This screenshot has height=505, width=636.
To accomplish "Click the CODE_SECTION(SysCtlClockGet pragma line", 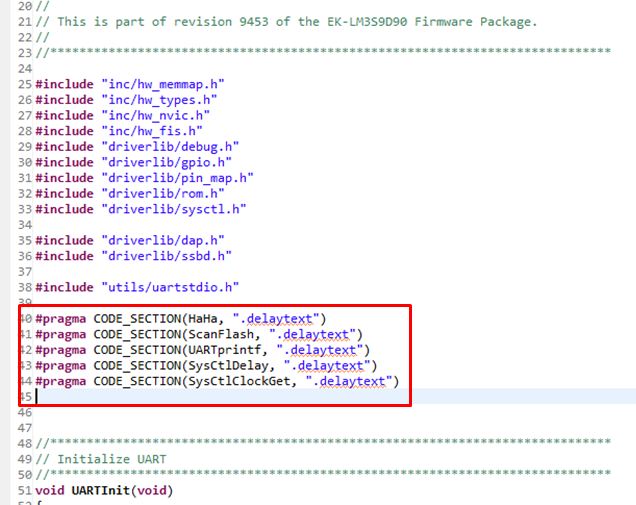I will point(217,381).
